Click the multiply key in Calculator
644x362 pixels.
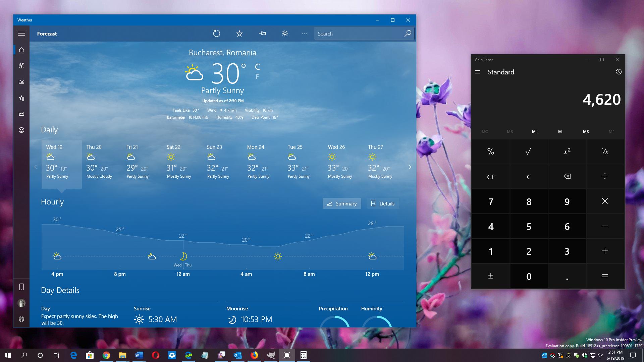tap(605, 201)
